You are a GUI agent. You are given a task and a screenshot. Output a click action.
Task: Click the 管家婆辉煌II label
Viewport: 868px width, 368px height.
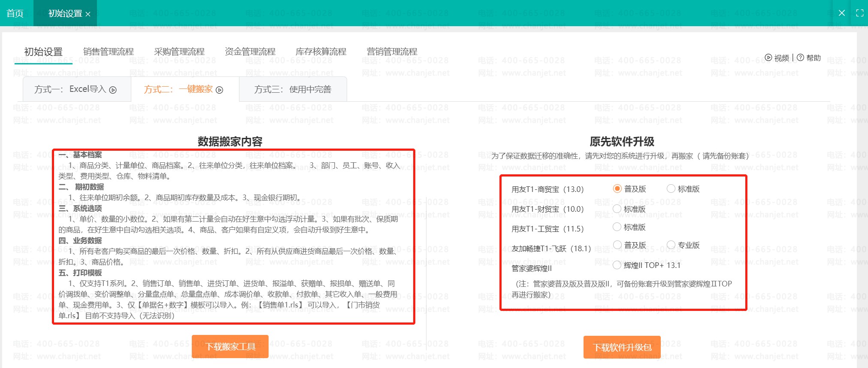pos(532,268)
